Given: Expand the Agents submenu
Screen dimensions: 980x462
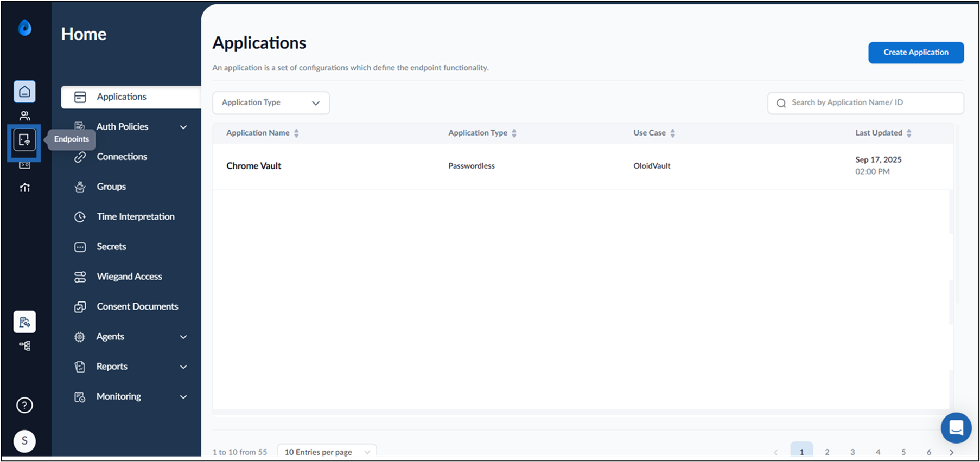Looking at the screenshot, I should click(x=183, y=337).
